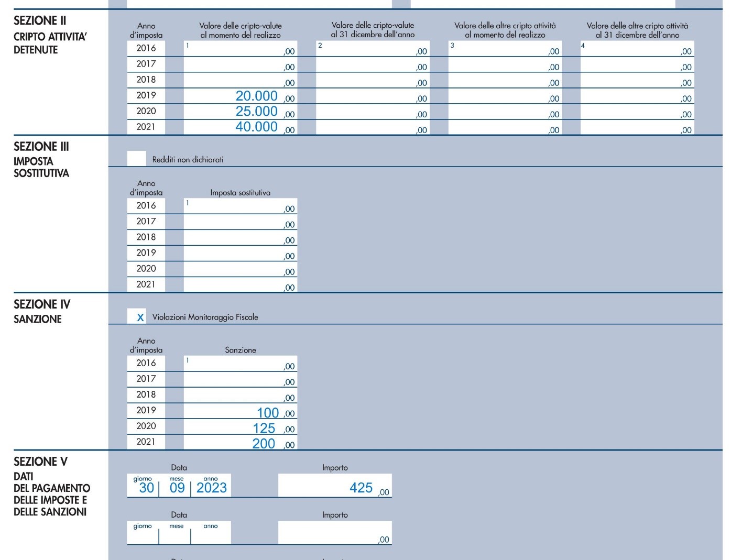The image size is (731, 560).
Task: Click the empty giorno field in second Data row
Action: 143,533
